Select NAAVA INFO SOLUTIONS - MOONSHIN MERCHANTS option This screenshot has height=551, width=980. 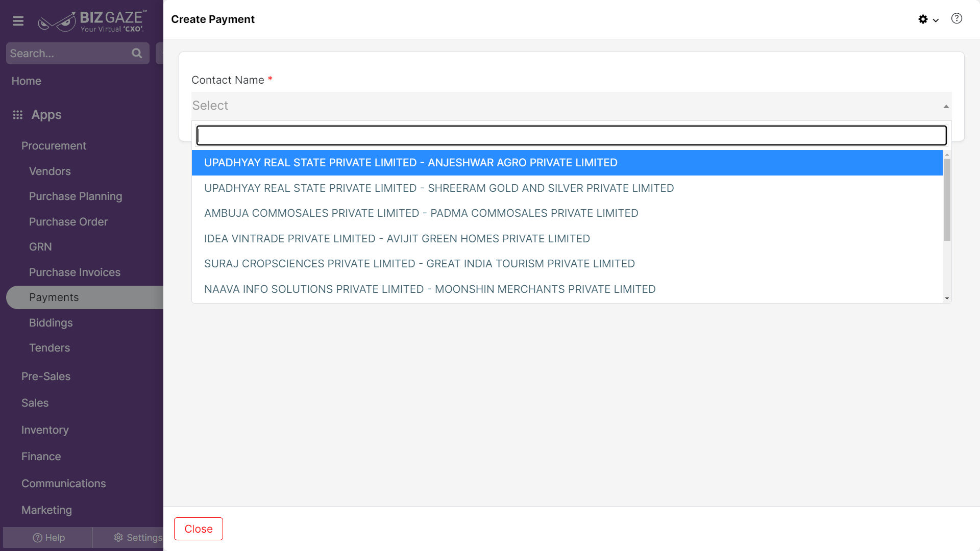tap(567, 289)
